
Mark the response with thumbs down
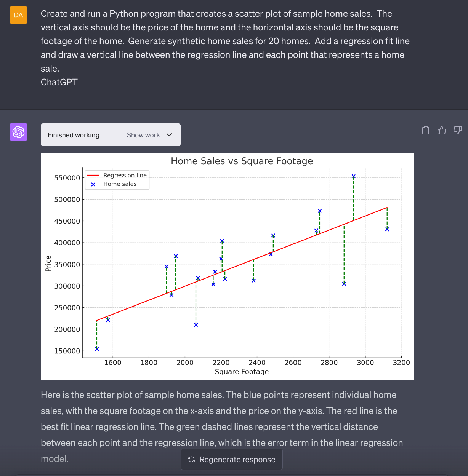[x=458, y=131]
